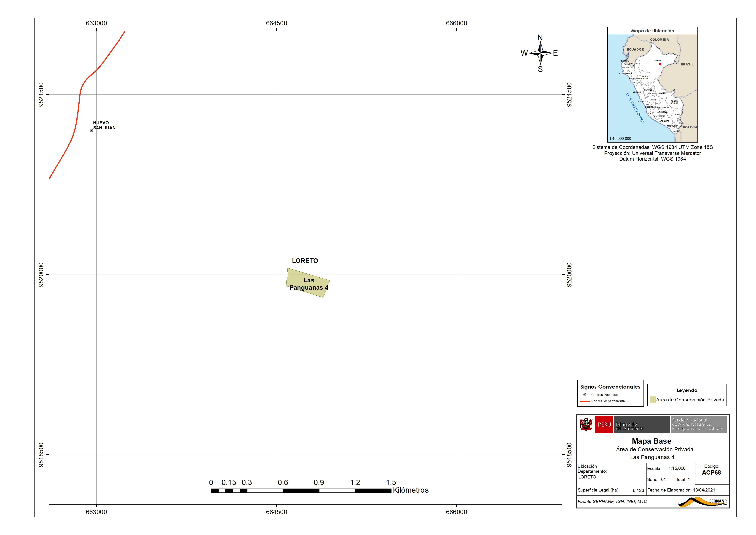Click the '9521500' label on left edge
The height and width of the screenshot is (535, 756).
pyautogui.click(x=41, y=95)
